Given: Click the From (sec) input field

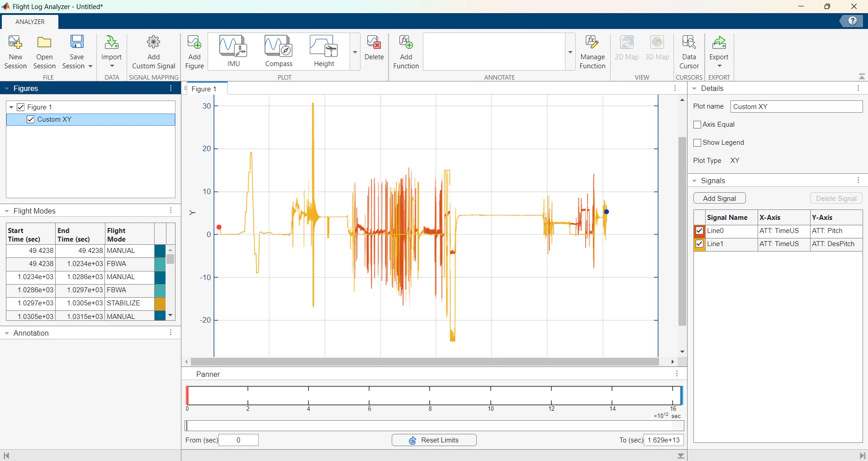Looking at the screenshot, I should pos(238,440).
